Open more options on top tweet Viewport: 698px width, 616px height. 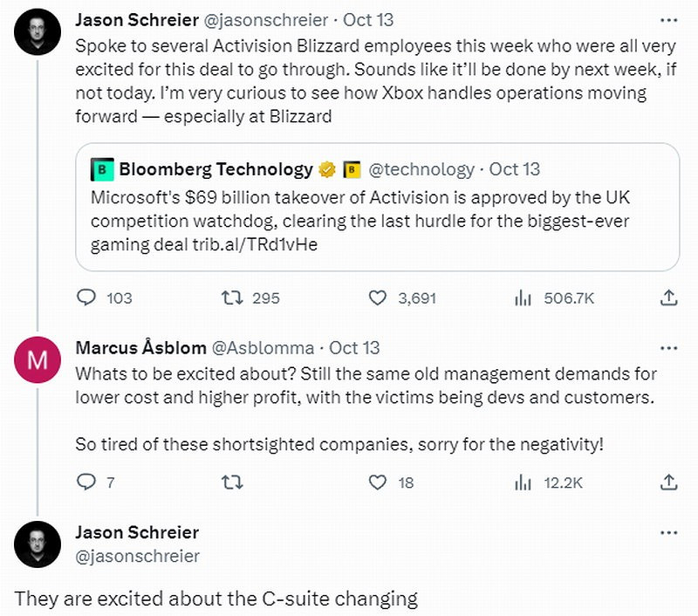click(x=668, y=19)
